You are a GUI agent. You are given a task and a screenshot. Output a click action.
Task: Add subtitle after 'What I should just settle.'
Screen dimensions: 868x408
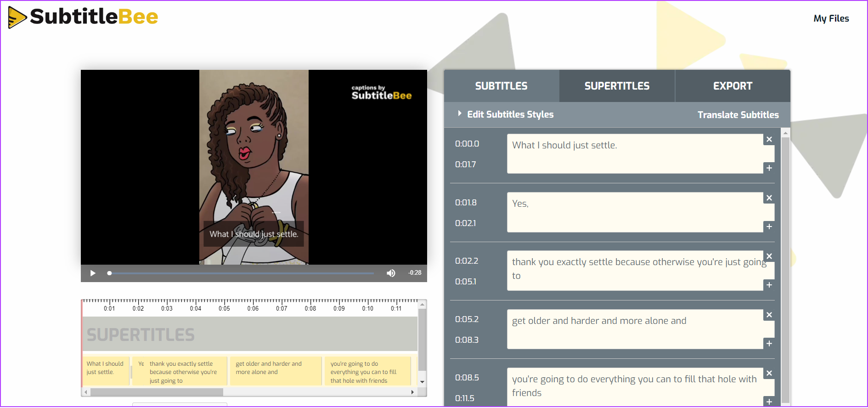pos(769,168)
